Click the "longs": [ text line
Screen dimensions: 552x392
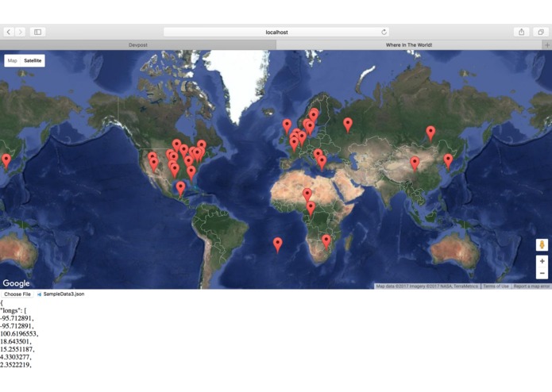14,310
